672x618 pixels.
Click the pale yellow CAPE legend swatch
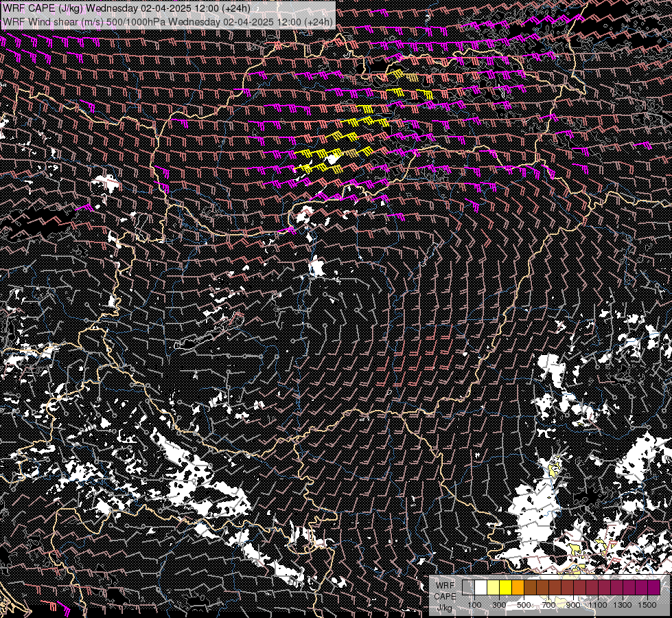tap(494, 587)
